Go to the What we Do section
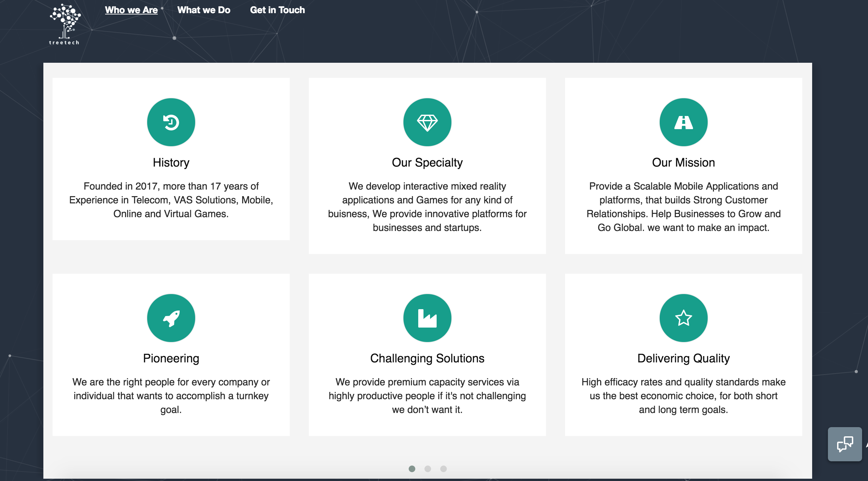This screenshot has width=868, height=481. pyautogui.click(x=203, y=10)
